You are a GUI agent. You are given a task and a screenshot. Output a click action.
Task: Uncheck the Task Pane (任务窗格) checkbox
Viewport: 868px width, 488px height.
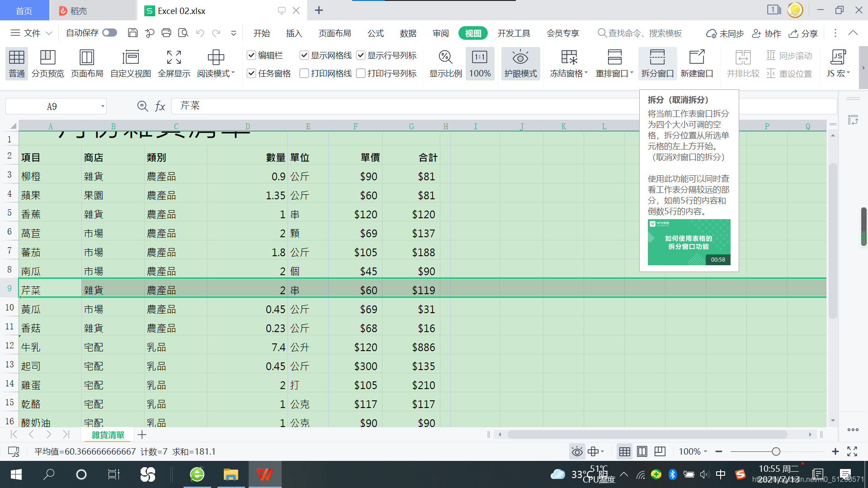251,73
